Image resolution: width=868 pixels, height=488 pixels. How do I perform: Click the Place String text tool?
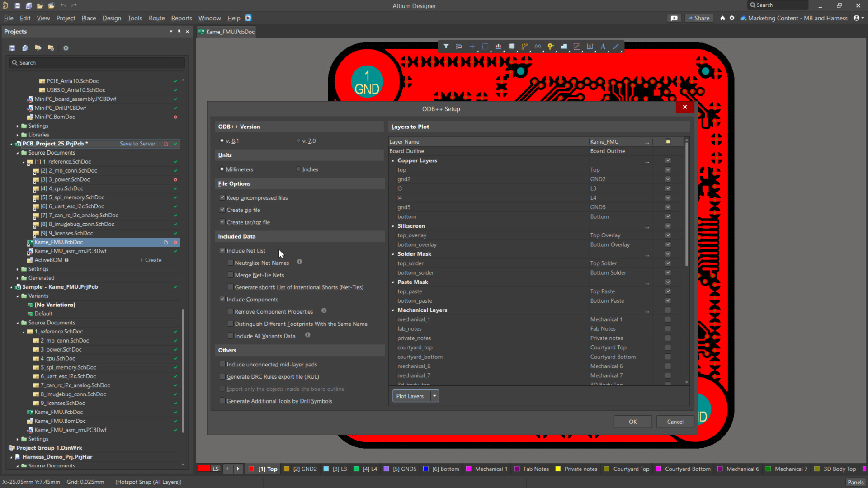[603, 47]
